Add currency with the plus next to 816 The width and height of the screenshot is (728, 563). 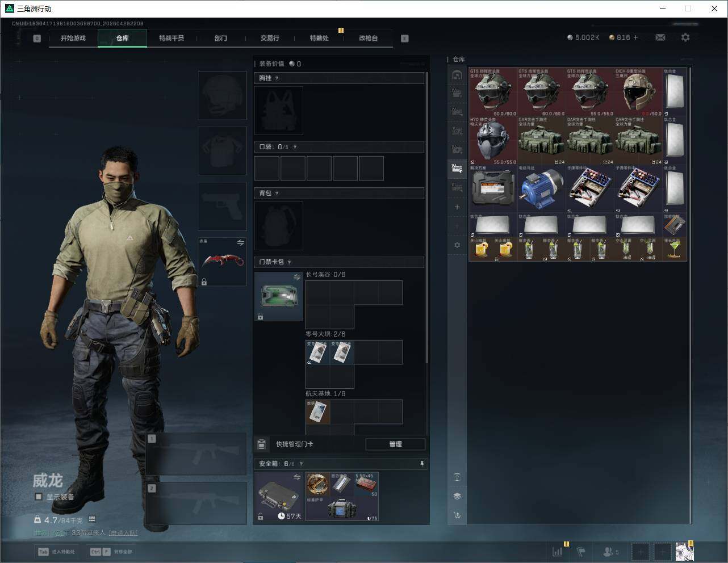[635, 37]
